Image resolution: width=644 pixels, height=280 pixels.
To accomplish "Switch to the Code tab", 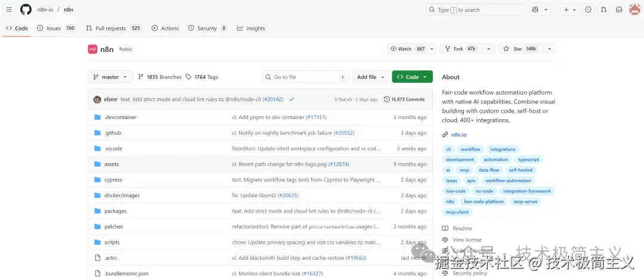I will pos(17,29).
